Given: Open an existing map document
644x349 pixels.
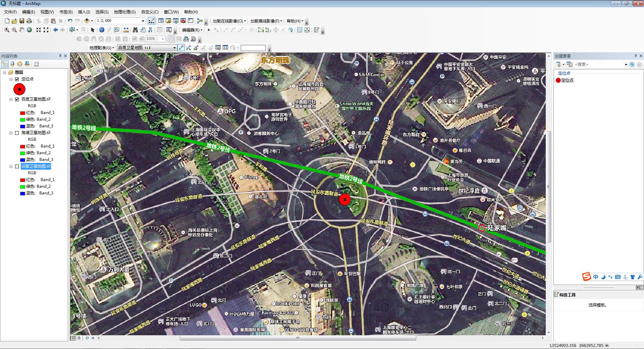Looking at the screenshot, I should point(14,21).
